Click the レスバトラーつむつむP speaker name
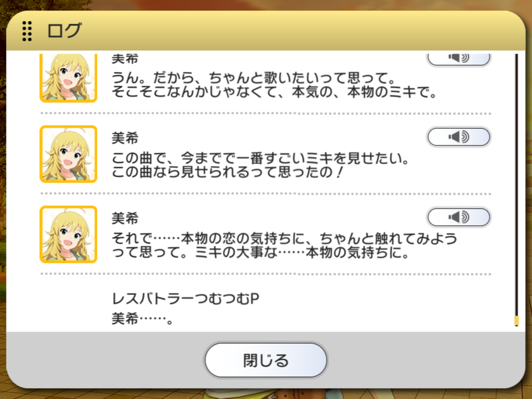532x399 pixels. pyautogui.click(x=185, y=299)
